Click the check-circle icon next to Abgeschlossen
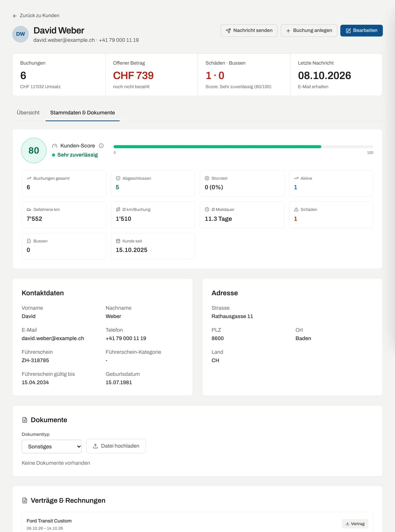 (x=118, y=178)
